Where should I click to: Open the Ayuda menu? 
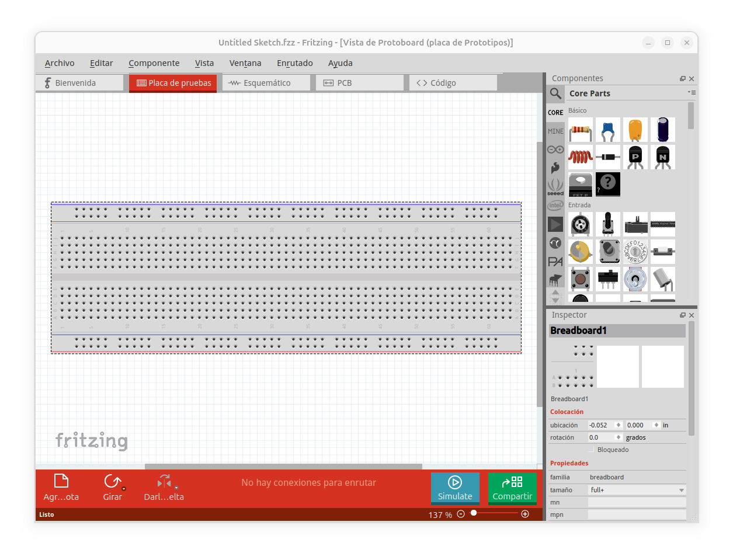point(341,63)
